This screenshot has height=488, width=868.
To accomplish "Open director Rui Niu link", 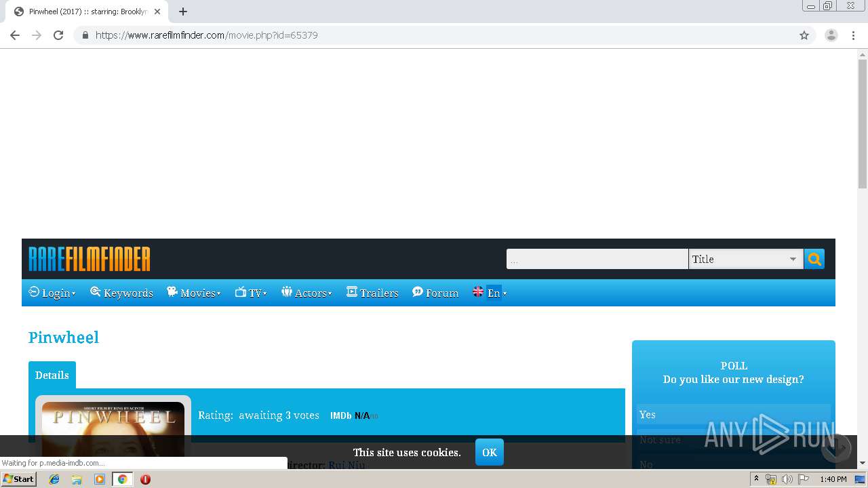I will (347, 465).
